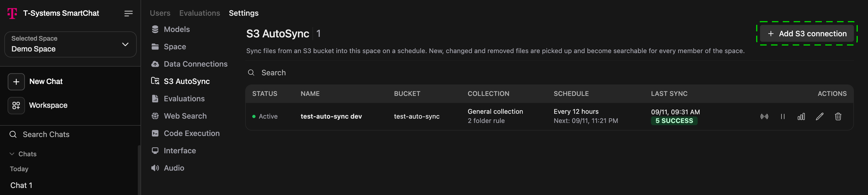The height and width of the screenshot is (195, 868).
Task: Click connection name test-auto-sync dev
Action: 331,116
